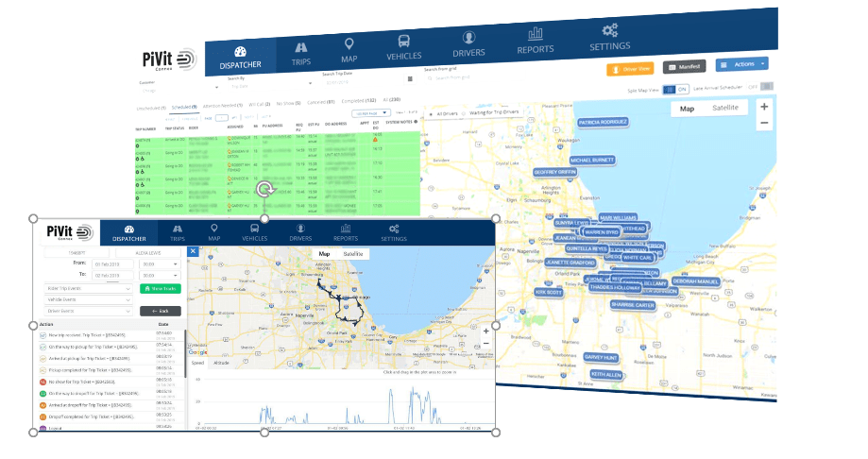Switch large map to Satellite view

pos(725,109)
